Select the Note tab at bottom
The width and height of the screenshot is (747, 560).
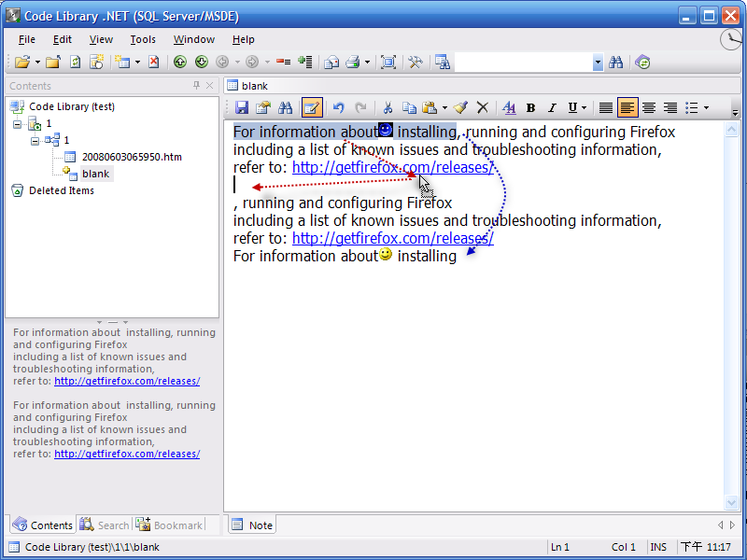coord(252,525)
